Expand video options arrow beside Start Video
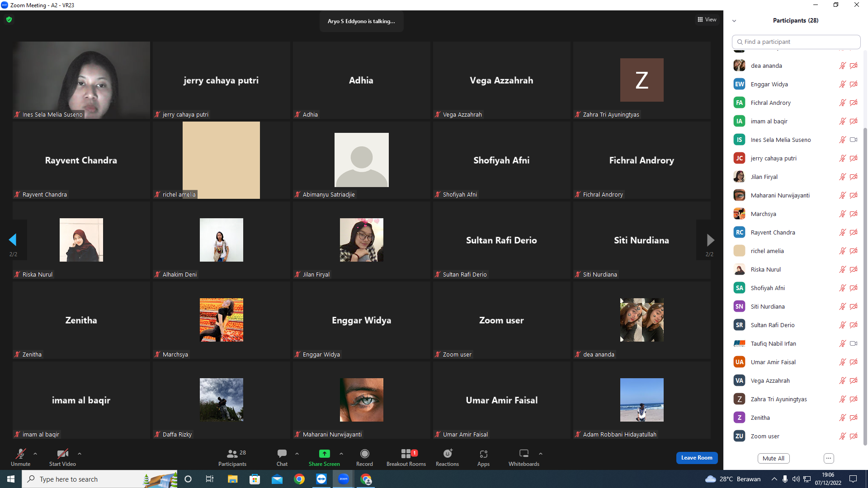 (80, 454)
